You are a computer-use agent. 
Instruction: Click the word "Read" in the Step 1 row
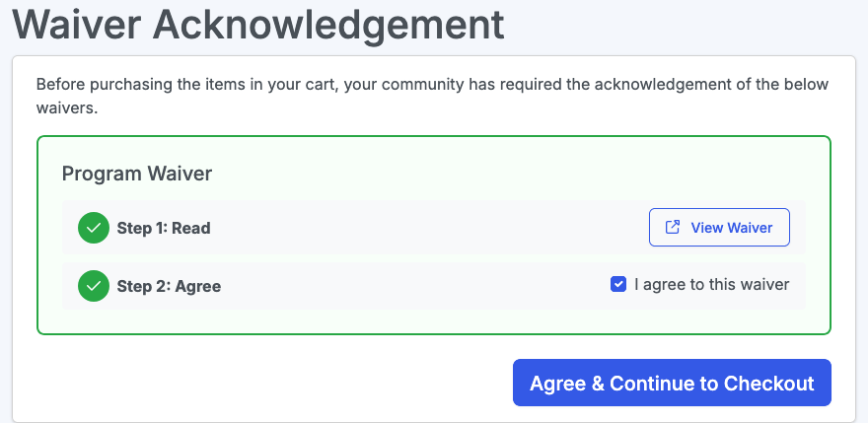pyautogui.click(x=191, y=228)
